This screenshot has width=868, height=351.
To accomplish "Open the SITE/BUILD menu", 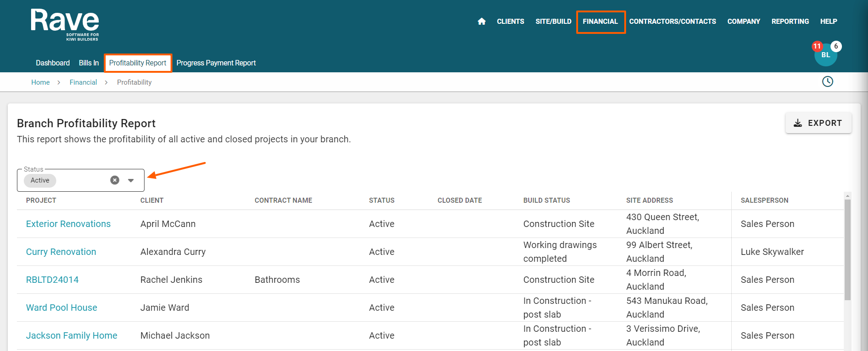I will (553, 22).
